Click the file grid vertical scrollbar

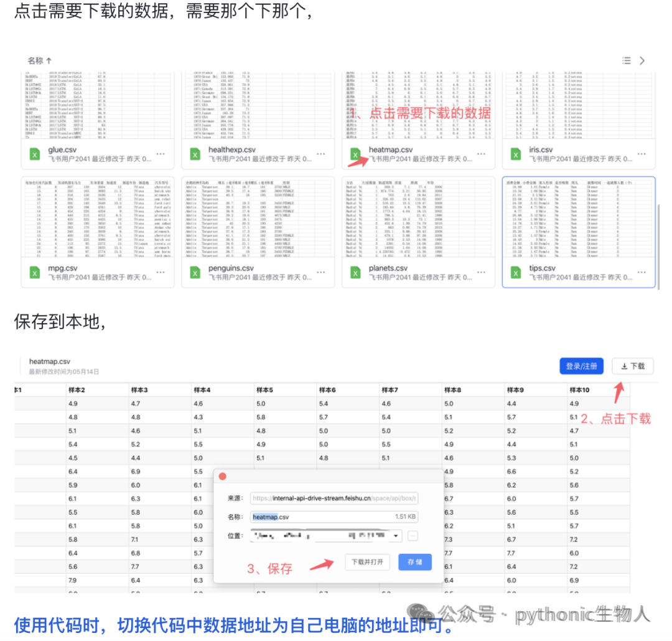[659, 246]
